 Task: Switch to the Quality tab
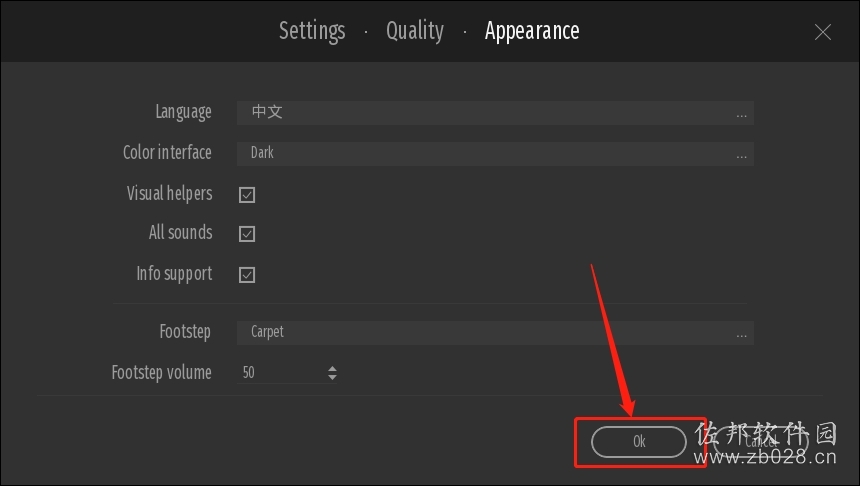(415, 31)
